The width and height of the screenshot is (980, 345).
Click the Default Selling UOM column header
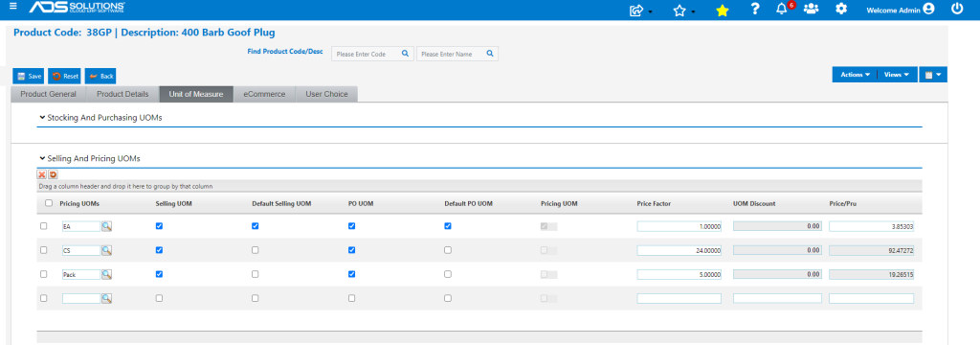(281, 203)
